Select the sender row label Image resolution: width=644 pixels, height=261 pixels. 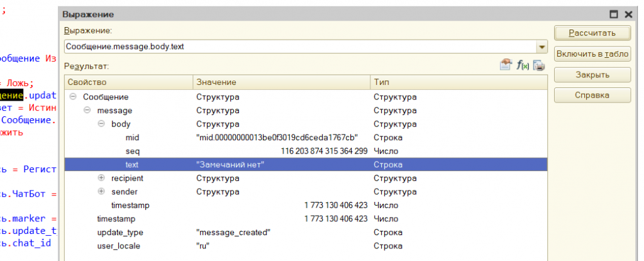click(x=125, y=192)
